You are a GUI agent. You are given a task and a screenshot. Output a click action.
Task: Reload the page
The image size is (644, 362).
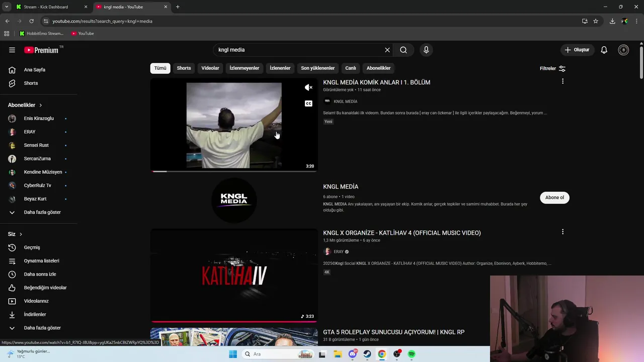[31, 21]
